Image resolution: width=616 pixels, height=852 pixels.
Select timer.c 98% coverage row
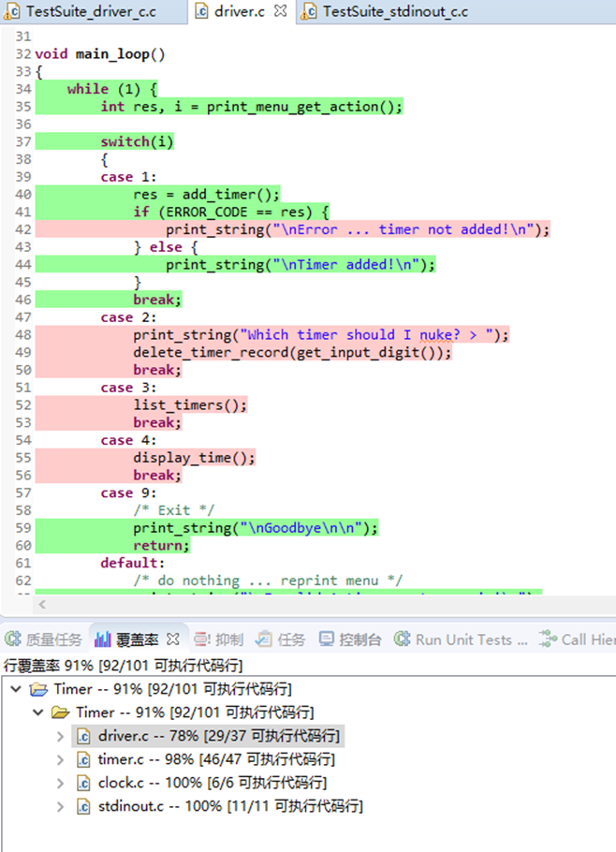[215, 759]
